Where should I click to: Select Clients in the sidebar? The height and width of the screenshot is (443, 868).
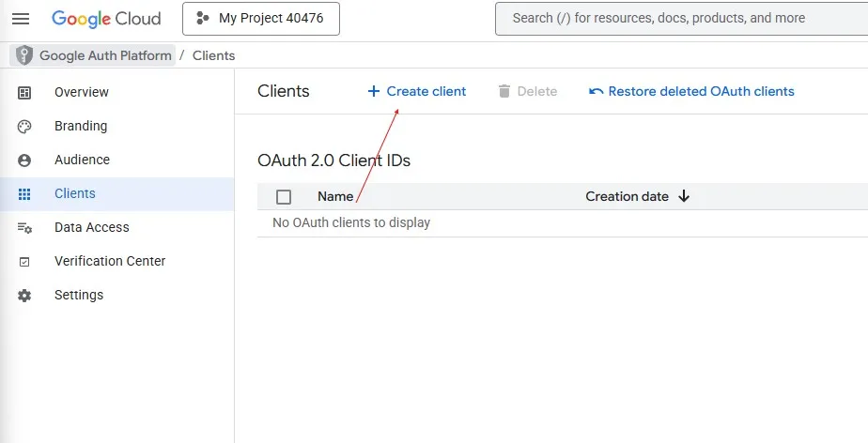(75, 193)
